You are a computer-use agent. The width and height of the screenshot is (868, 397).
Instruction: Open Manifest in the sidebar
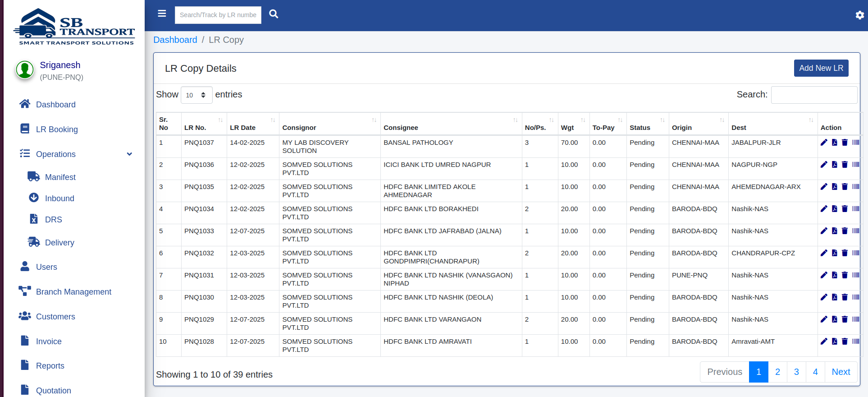coord(60,177)
